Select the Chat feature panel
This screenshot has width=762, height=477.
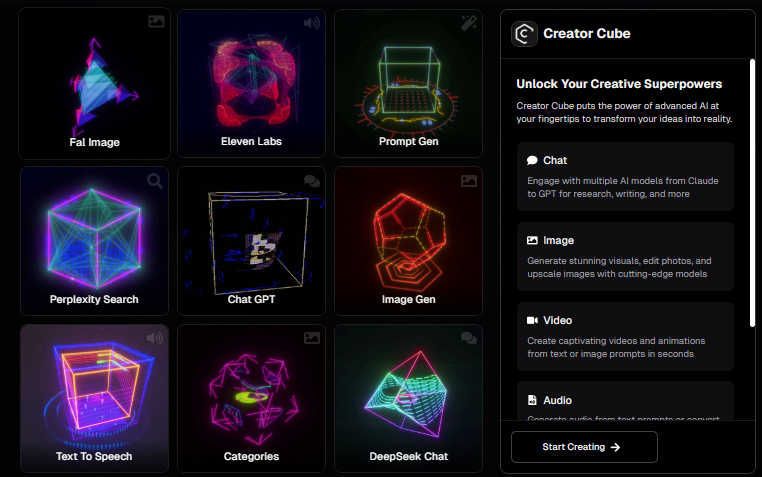click(x=625, y=176)
